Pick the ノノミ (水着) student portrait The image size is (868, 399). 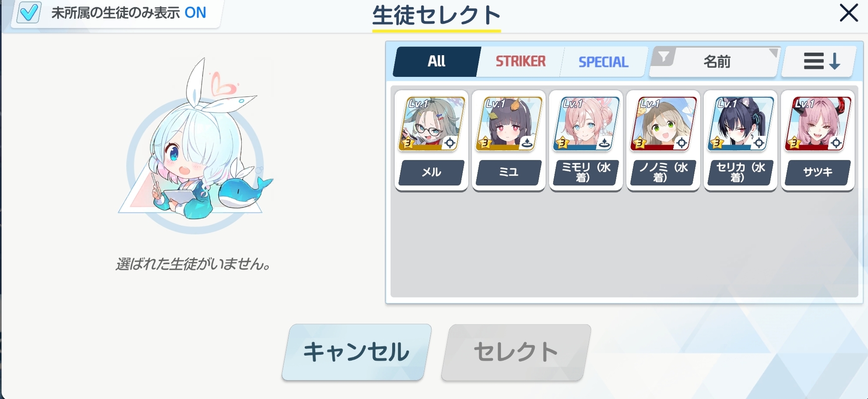point(664,124)
